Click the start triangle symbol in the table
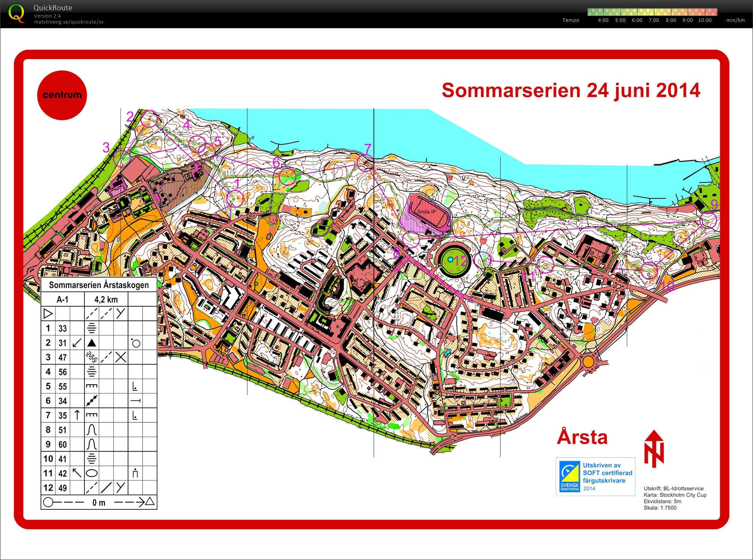 coord(48,313)
